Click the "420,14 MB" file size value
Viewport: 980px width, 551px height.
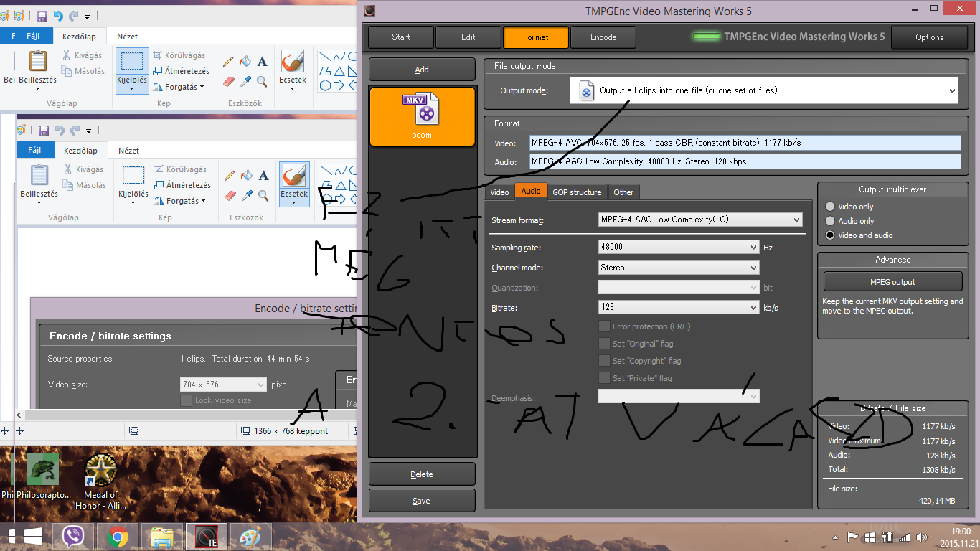936,501
